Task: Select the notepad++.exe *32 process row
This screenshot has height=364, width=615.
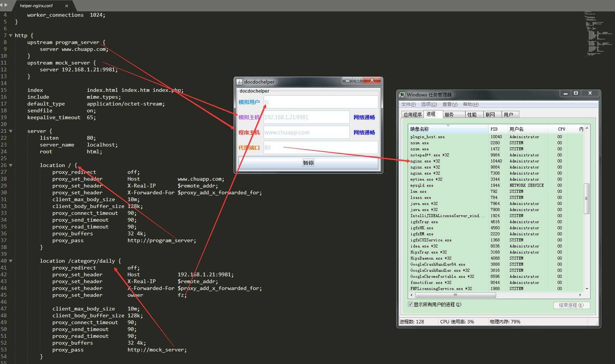Action: 496,155
